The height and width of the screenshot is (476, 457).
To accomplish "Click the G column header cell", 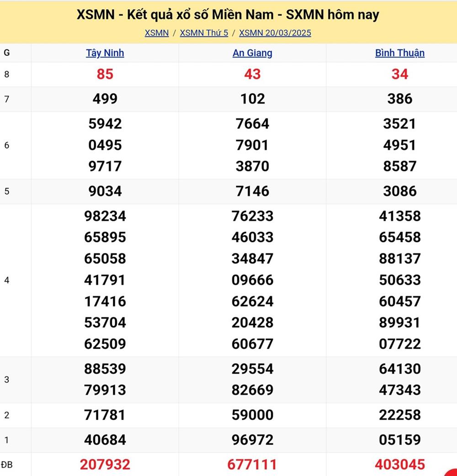I will [x=7, y=53].
